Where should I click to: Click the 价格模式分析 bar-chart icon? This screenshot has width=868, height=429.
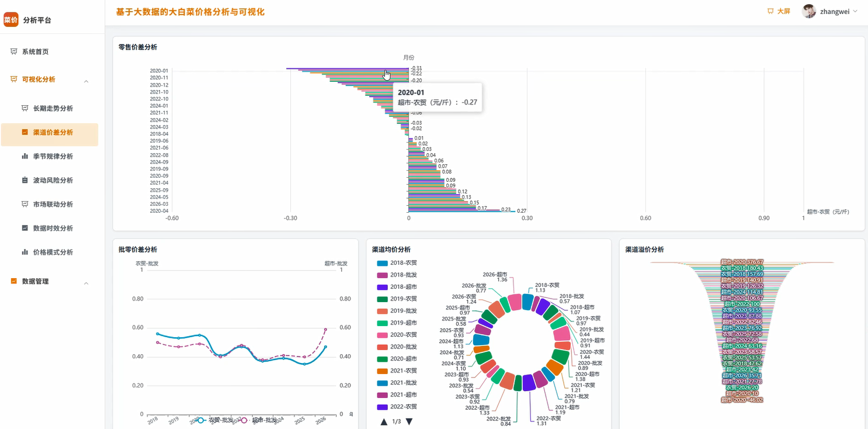[25, 252]
